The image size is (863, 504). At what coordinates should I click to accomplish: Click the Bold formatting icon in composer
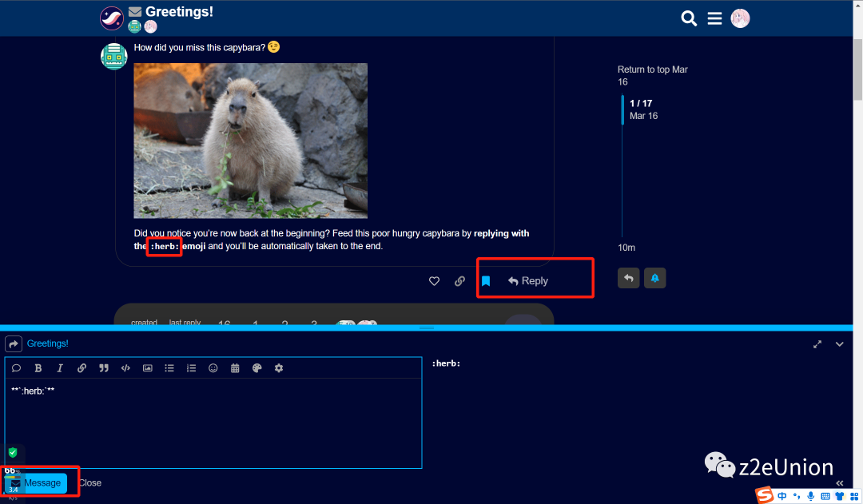[38, 368]
